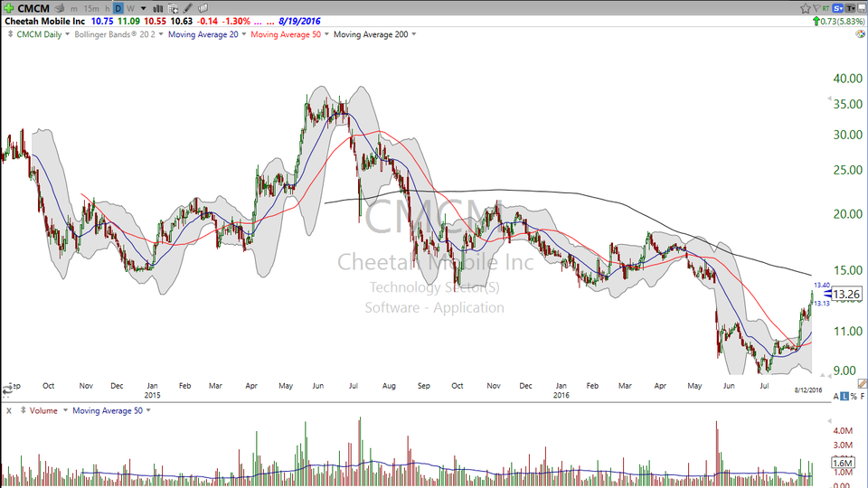The height and width of the screenshot is (488, 868).
Task: Toggle the RT real-time indicator
Action: tap(826, 8)
